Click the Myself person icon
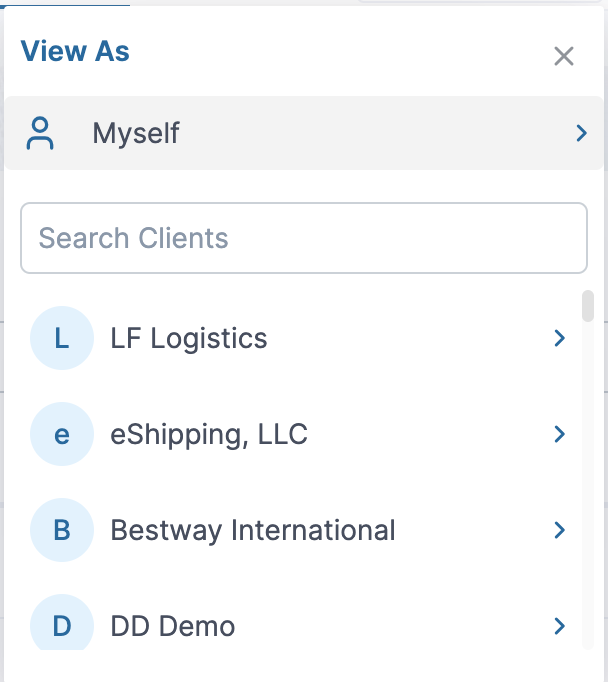 (41, 133)
